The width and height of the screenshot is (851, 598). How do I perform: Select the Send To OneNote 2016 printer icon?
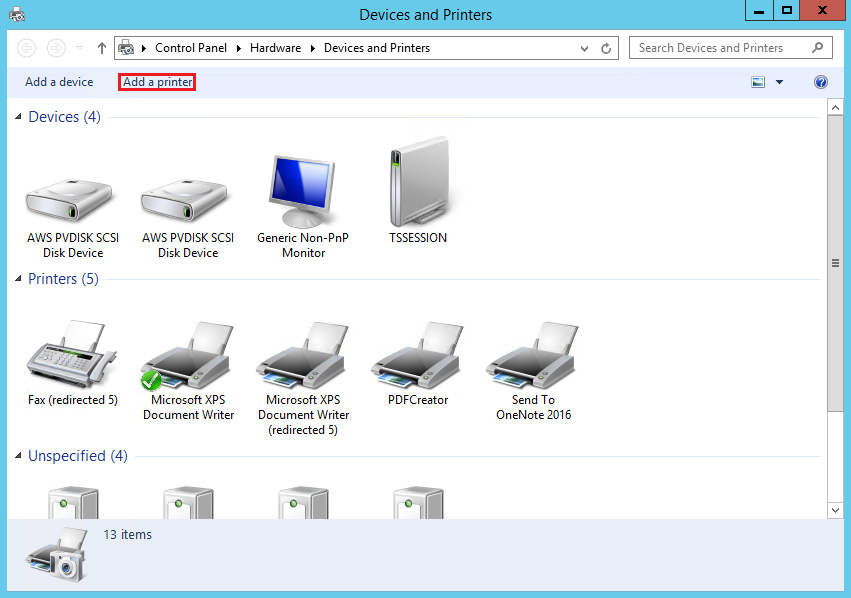pyautogui.click(x=532, y=355)
